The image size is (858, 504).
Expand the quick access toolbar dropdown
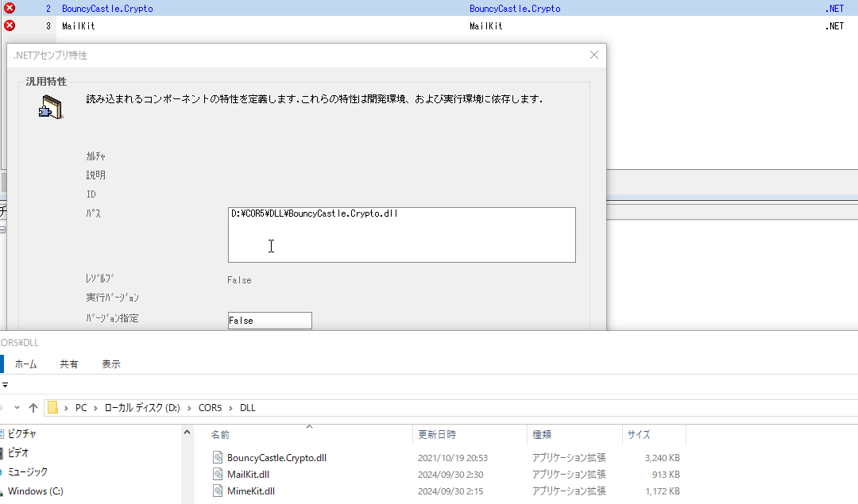pyautogui.click(x=5, y=385)
